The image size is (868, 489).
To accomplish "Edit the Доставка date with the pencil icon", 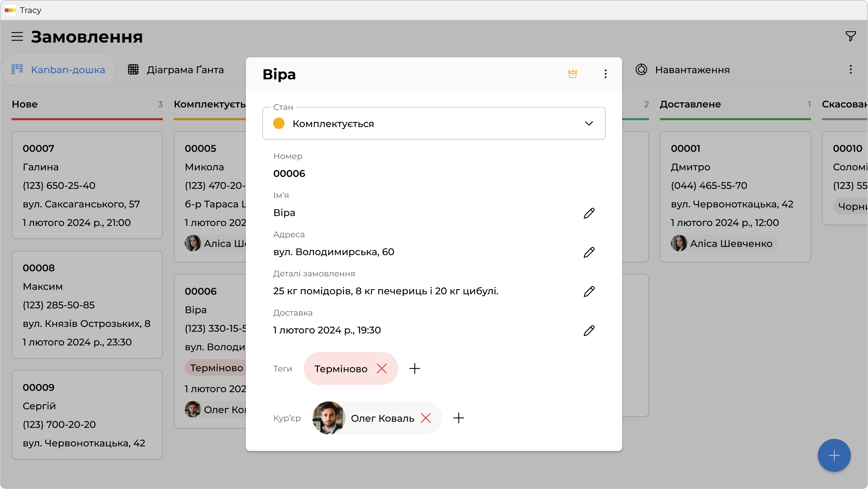I will click(589, 330).
